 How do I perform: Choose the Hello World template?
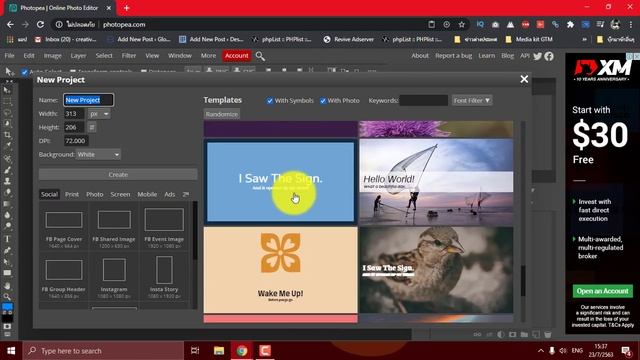click(x=436, y=182)
